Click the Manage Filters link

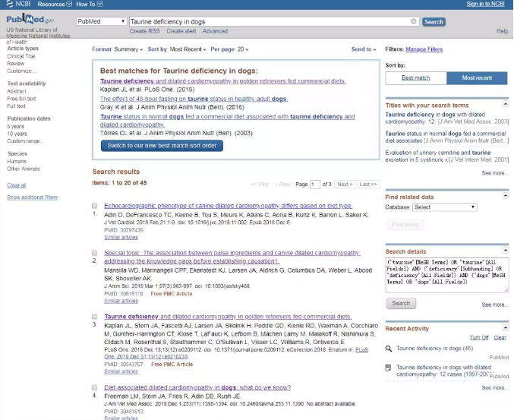click(x=424, y=49)
